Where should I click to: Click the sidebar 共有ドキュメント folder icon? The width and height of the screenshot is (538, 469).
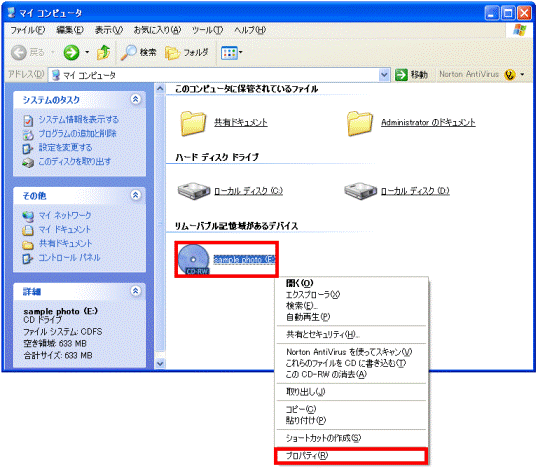coord(28,245)
